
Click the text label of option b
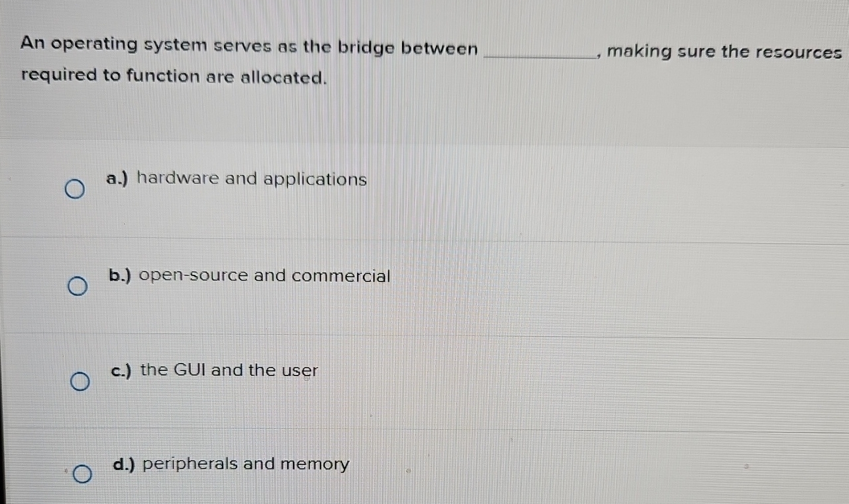tap(265, 277)
